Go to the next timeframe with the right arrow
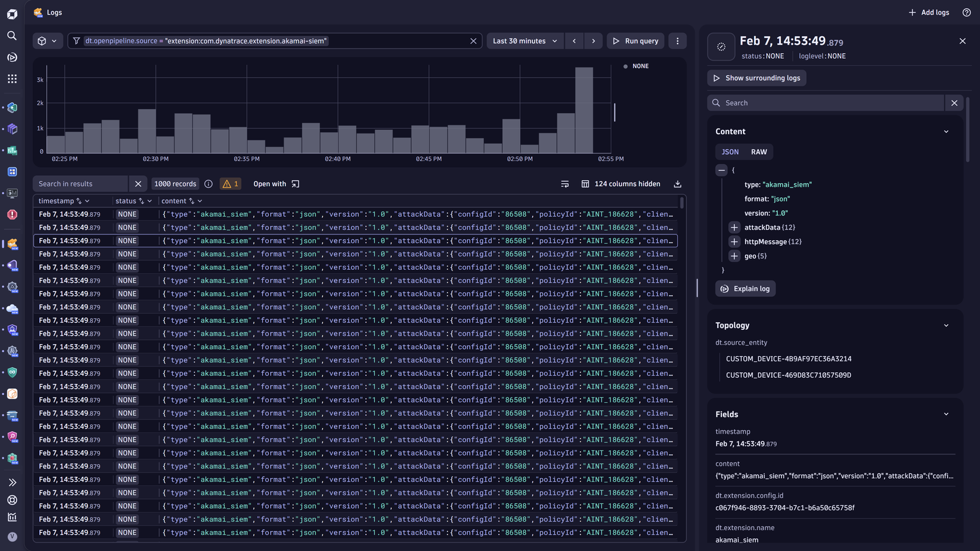The image size is (980, 551). point(593,41)
